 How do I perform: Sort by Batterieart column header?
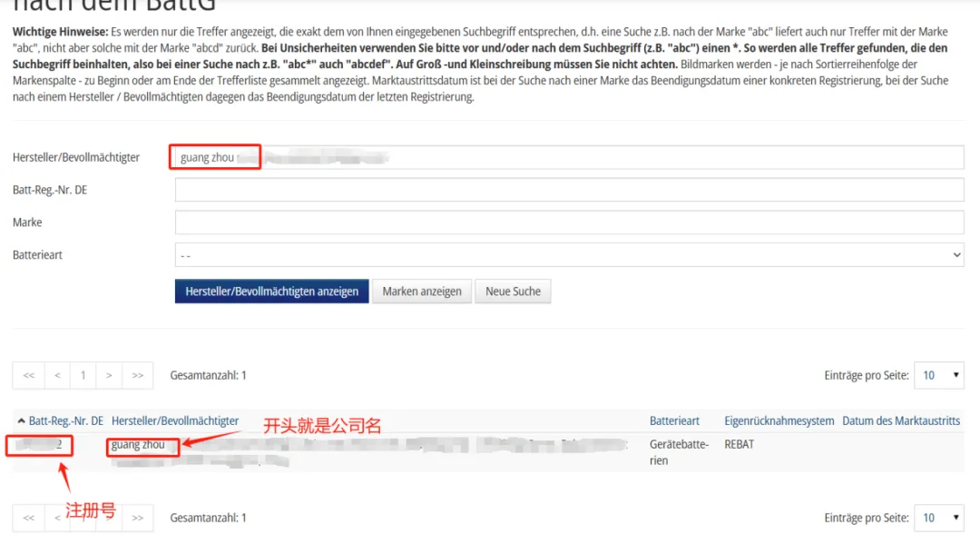pos(674,420)
